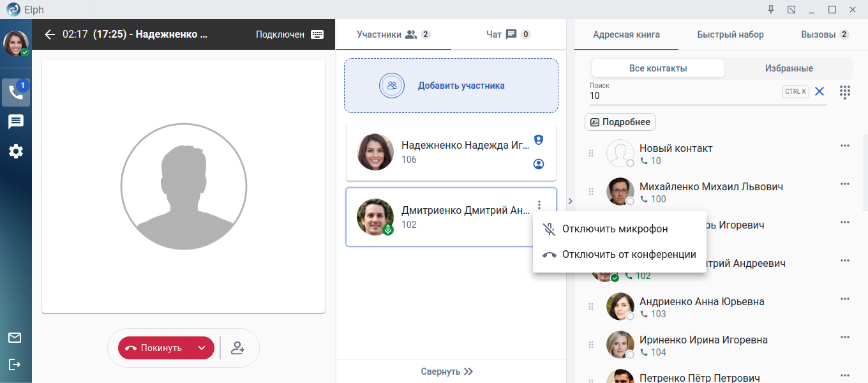Click the add person icon beside Покинуть
This screenshot has height=383, width=868.
click(x=237, y=348)
